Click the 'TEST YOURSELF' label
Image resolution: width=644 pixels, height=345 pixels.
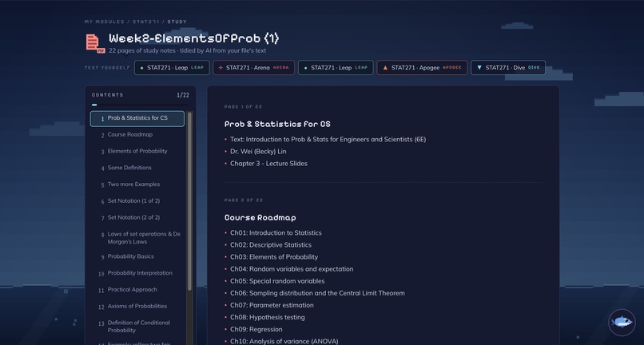point(107,68)
